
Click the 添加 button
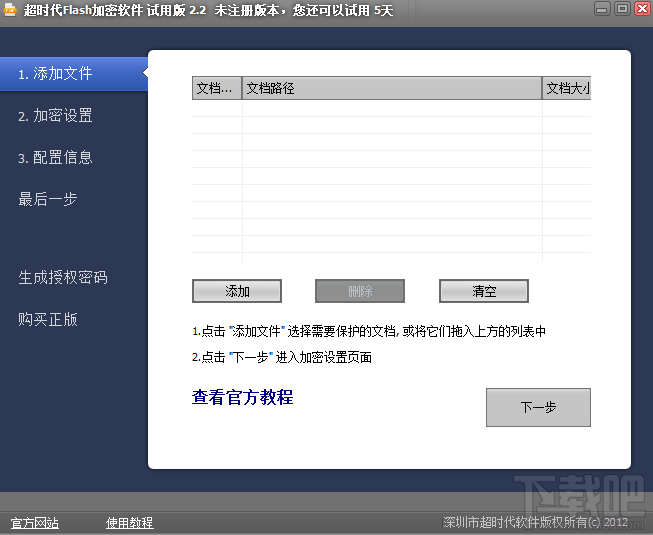[237, 291]
